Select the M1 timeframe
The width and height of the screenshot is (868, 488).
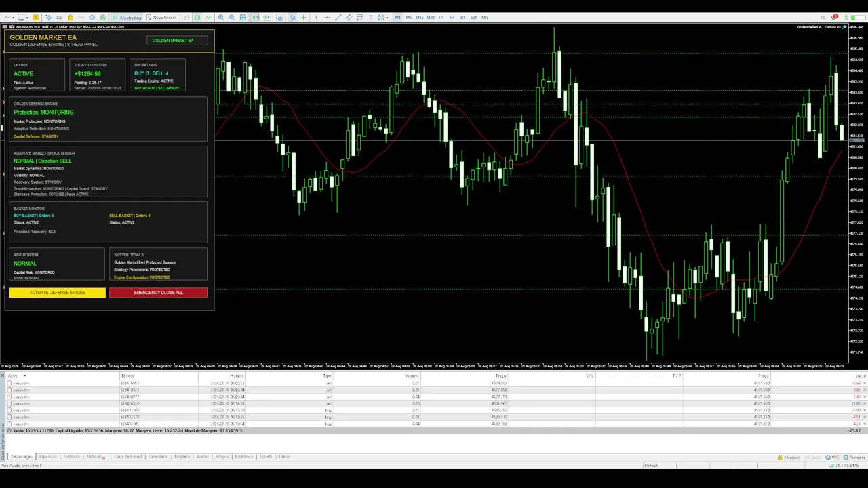coord(398,18)
